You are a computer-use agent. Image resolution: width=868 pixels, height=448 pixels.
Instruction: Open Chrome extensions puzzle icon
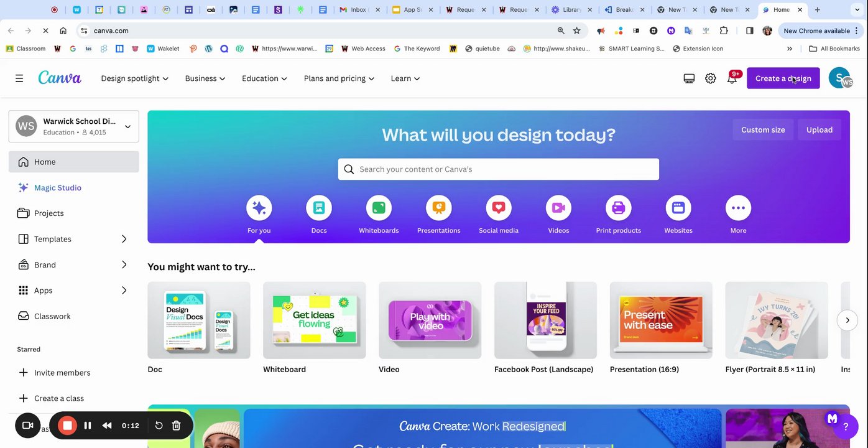pyautogui.click(x=724, y=30)
